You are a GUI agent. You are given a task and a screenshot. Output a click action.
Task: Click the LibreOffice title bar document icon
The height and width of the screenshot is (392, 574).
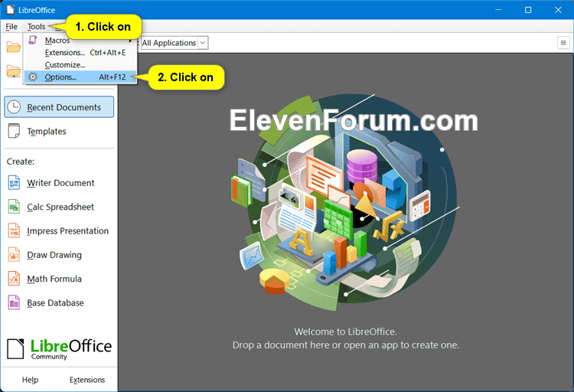(x=10, y=10)
